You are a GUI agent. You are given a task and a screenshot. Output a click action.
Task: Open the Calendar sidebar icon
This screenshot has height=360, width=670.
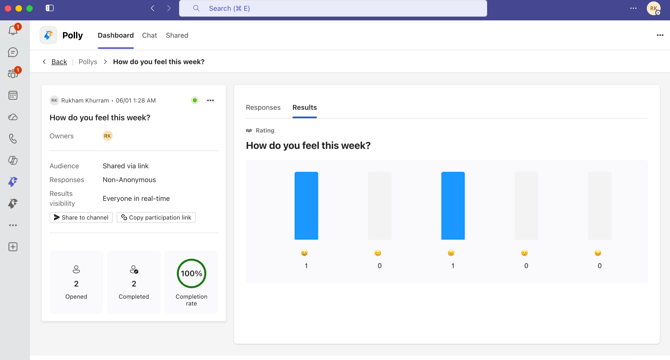(x=13, y=95)
